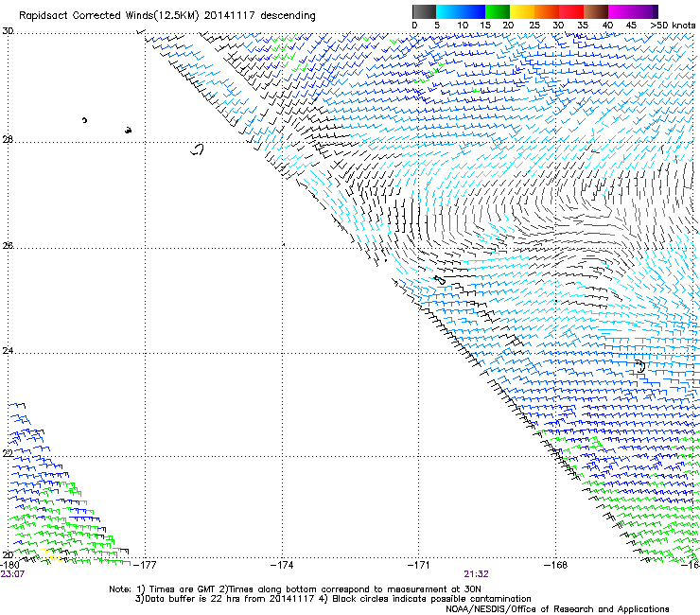This screenshot has width=700, height=615.
Task: Click the longitude label '-177'
Action: pyautogui.click(x=145, y=565)
